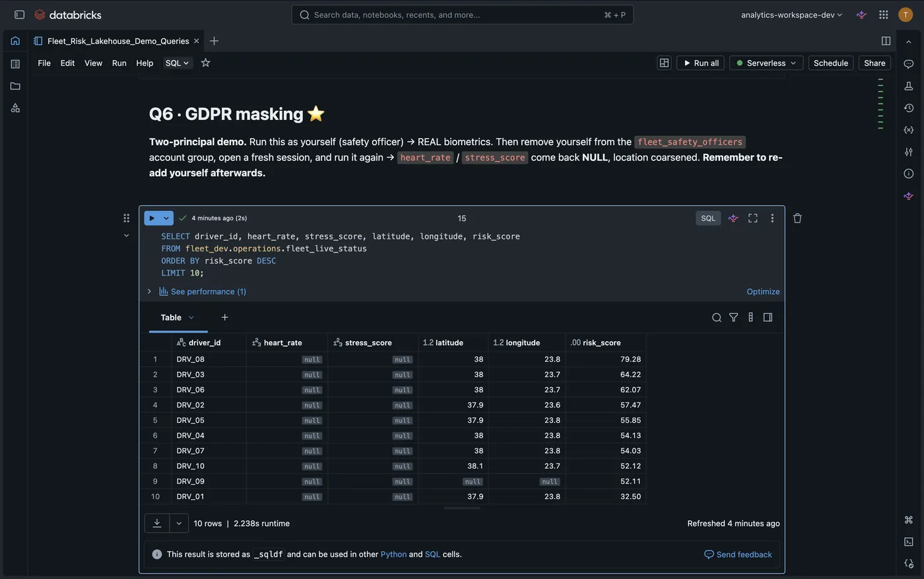The image size is (924, 579).
Task: Add a new notebook tab
Action: tap(214, 41)
